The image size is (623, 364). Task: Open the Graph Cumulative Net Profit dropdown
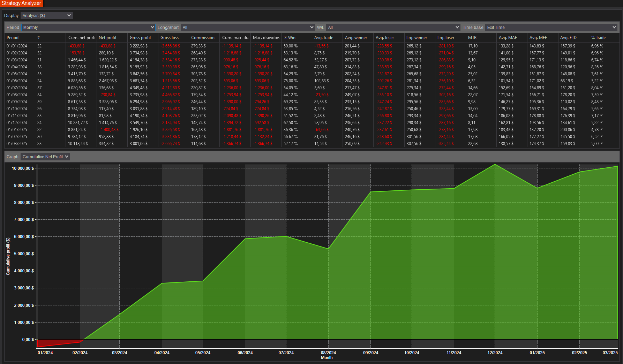click(x=45, y=157)
